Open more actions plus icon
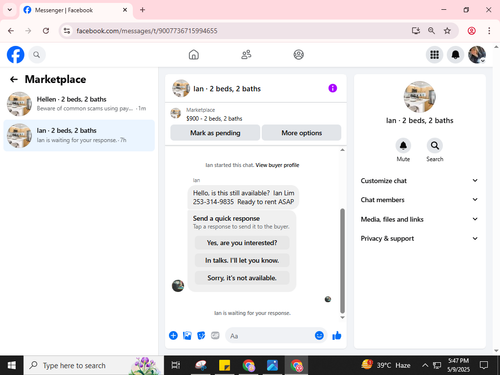500x375 pixels. (173, 335)
